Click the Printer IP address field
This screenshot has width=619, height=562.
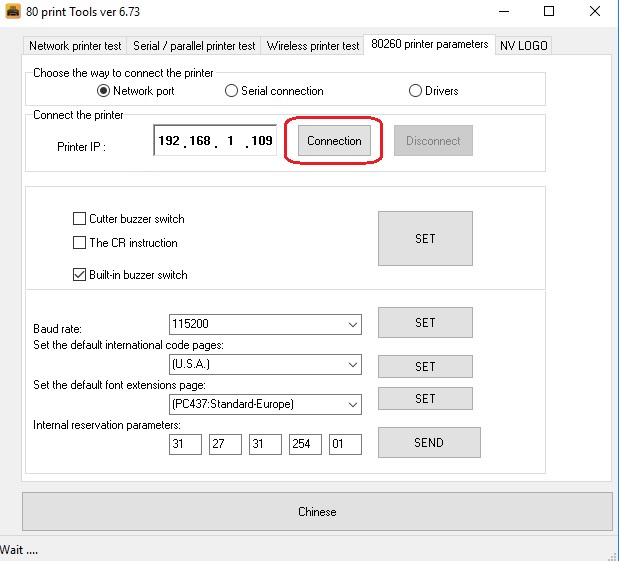[x=215, y=141]
